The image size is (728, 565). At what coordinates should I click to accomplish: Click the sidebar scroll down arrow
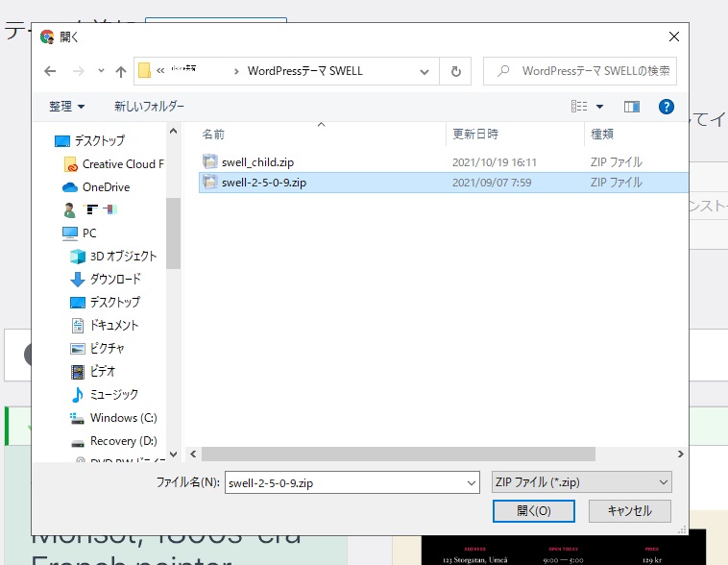coord(173,454)
